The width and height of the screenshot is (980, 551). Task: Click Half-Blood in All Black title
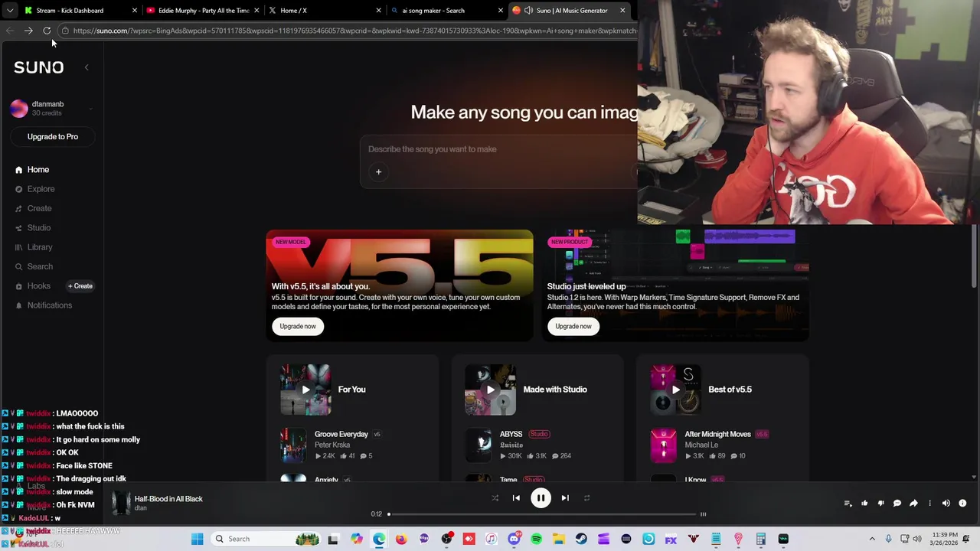[x=168, y=499]
